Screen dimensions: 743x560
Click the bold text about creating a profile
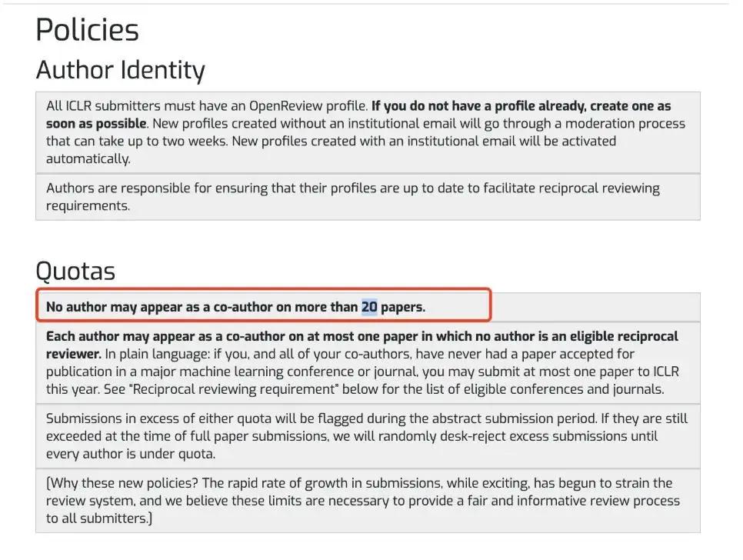358,115
